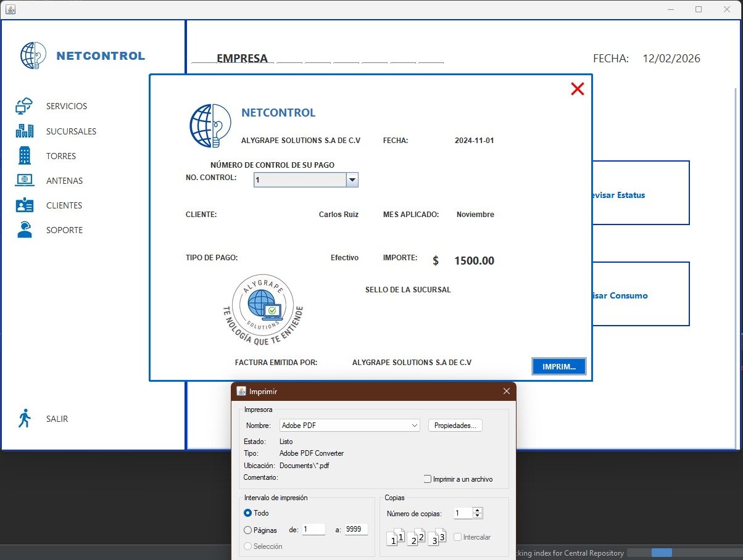Click the disabled Selección radio button

(x=248, y=546)
